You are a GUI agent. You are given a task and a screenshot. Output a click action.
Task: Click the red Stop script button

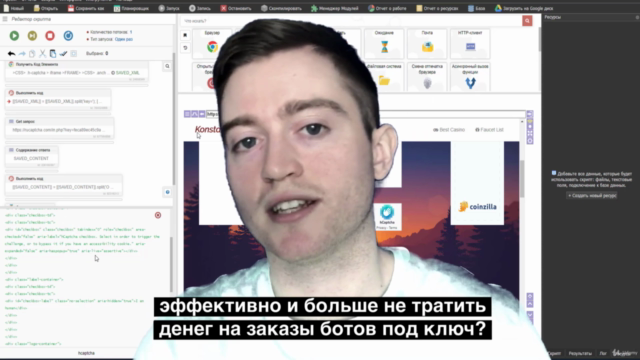[x=50, y=36]
